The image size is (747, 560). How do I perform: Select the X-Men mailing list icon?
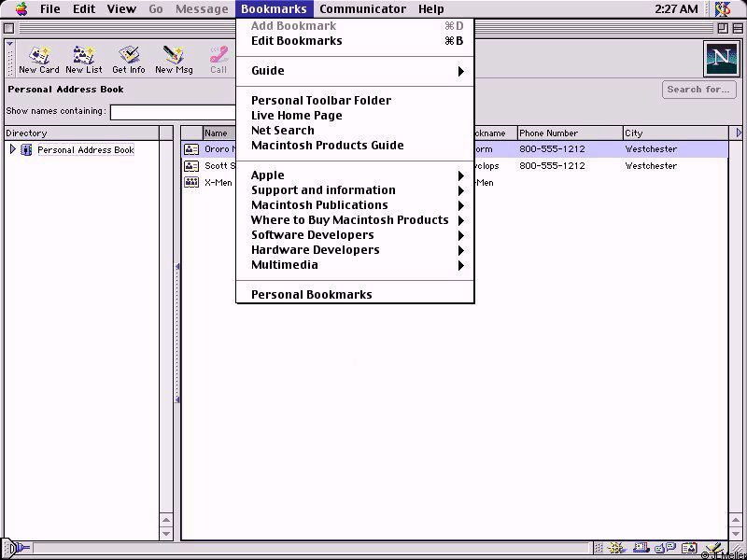(191, 183)
